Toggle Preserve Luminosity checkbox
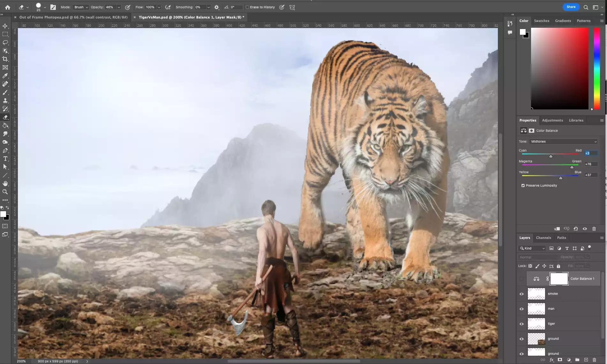Screen dimensions: 607x364 click(523, 185)
